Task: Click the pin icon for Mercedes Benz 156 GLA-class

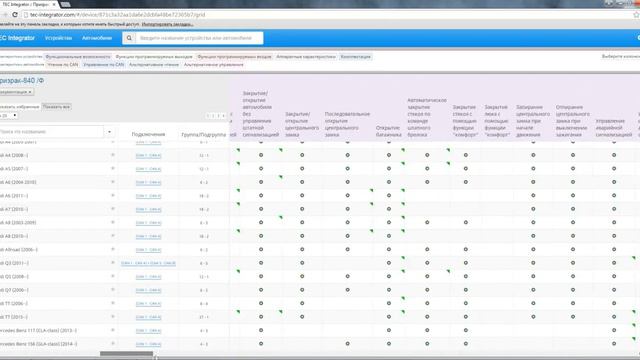Action: tap(113, 344)
